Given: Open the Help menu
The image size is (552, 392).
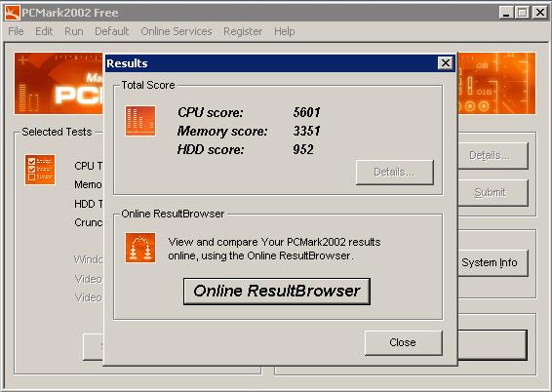Looking at the screenshot, I should pos(285,31).
